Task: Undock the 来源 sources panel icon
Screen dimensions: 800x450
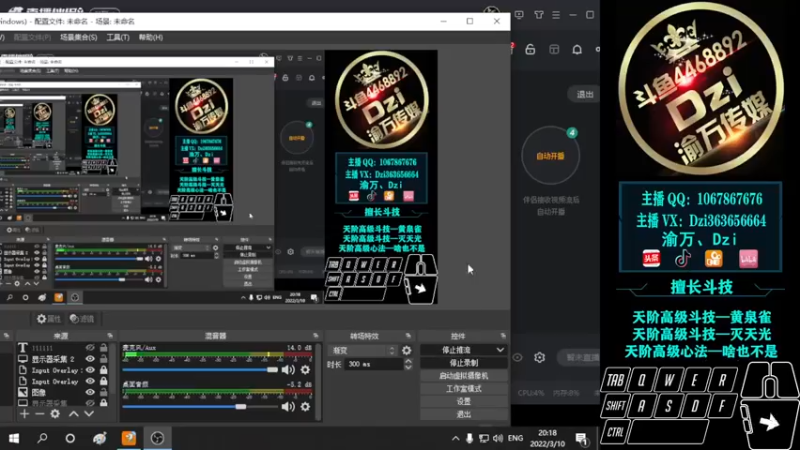Action: coord(110,336)
